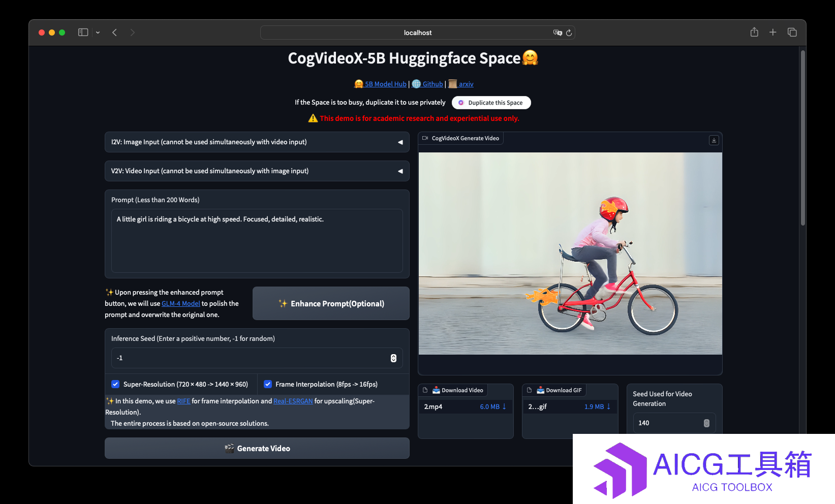Open a new tab with plus icon
The image size is (835, 504).
coord(772,32)
